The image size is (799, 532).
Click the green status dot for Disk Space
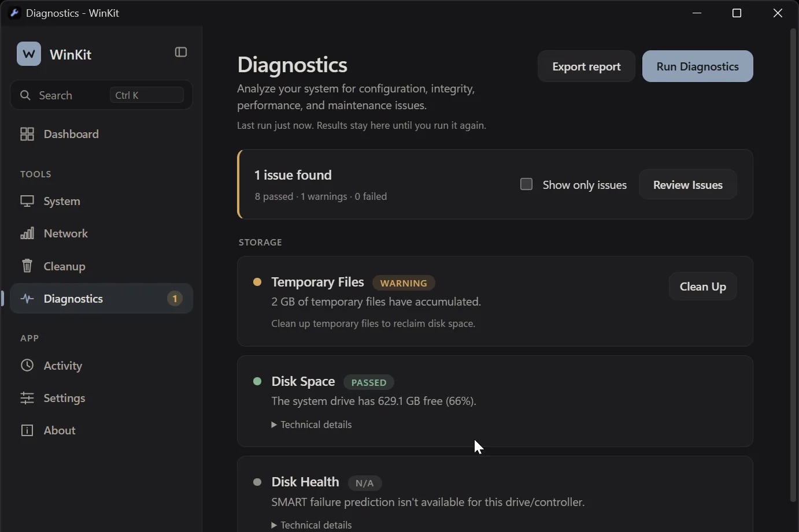pos(257,381)
